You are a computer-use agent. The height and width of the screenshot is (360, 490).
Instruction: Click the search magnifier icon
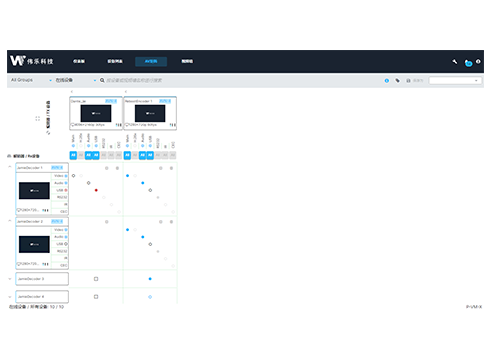point(102,80)
